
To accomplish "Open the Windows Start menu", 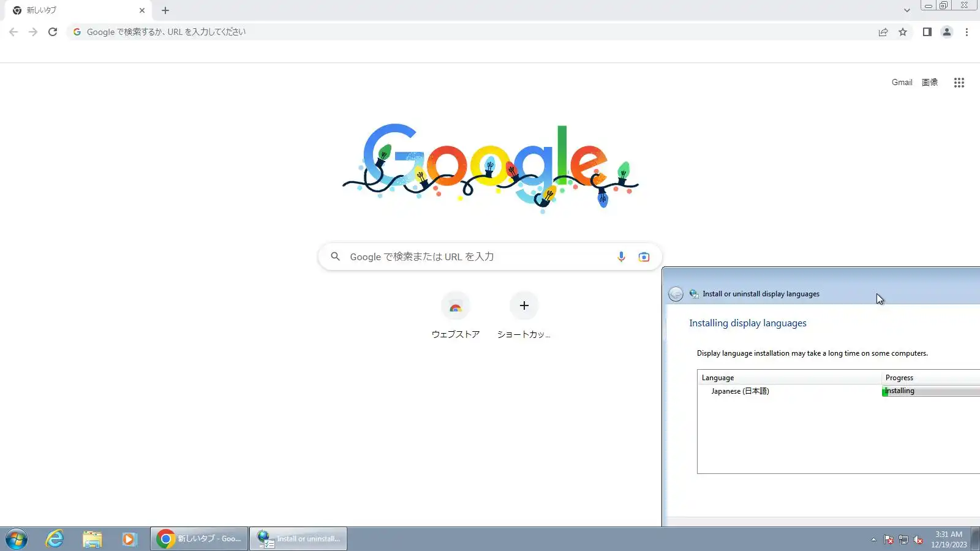I will tap(17, 539).
